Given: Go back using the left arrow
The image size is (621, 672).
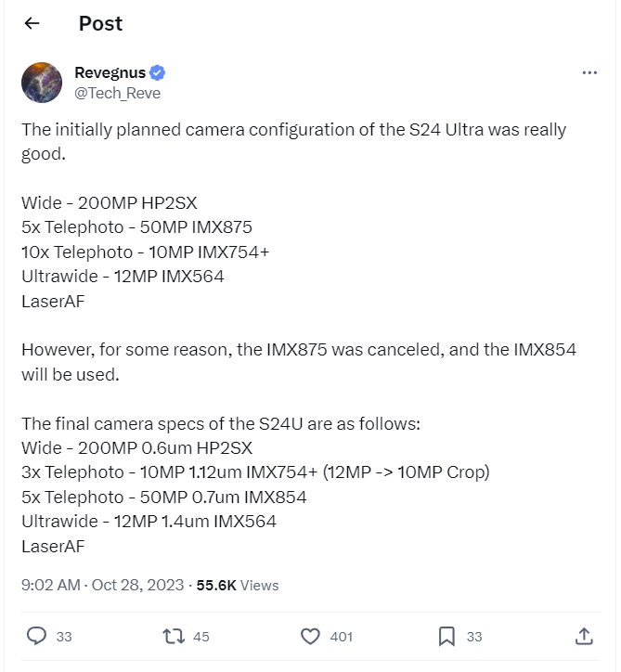Looking at the screenshot, I should click(x=32, y=24).
